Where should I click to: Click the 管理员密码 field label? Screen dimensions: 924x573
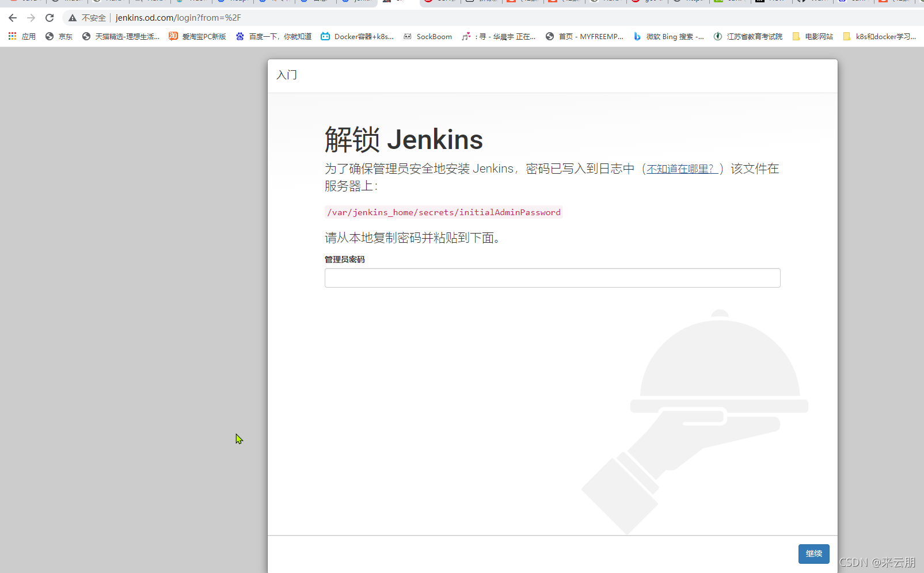(344, 259)
